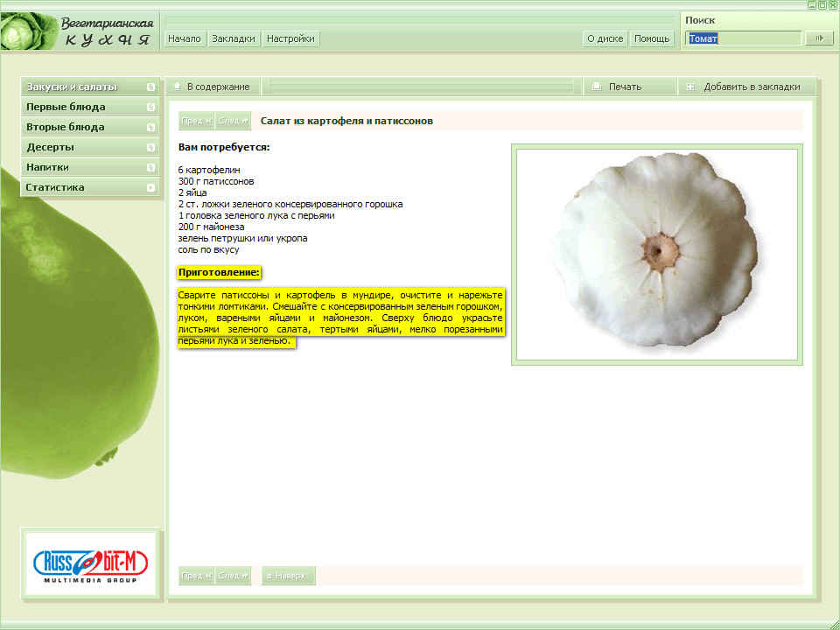840x630 pixels.
Task: Click the ingredient line 2 яйца
Action: tap(192, 192)
